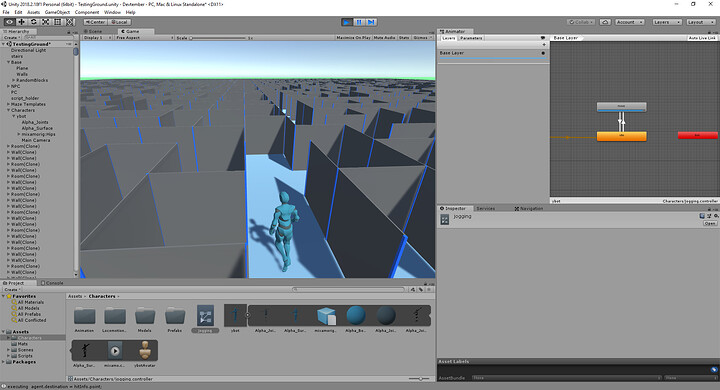Select the dark Alpha_Joints sphere material

click(386, 316)
